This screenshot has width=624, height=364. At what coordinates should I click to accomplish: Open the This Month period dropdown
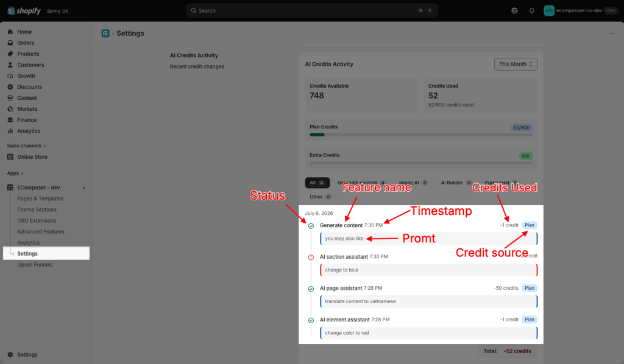click(516, 64)
